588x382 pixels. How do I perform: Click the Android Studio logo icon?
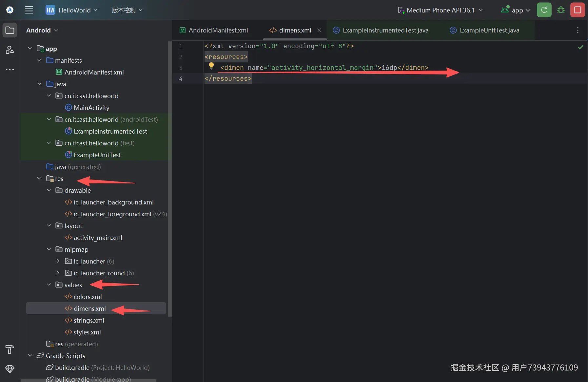[x=10, y=10]
